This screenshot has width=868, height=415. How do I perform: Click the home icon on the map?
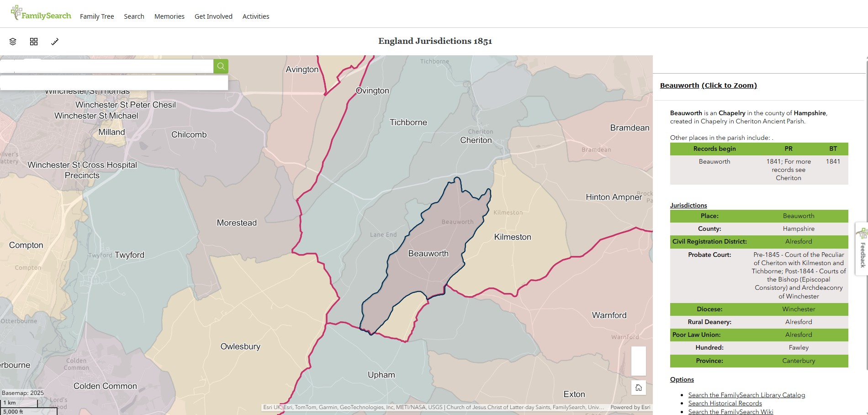(638, 388)
